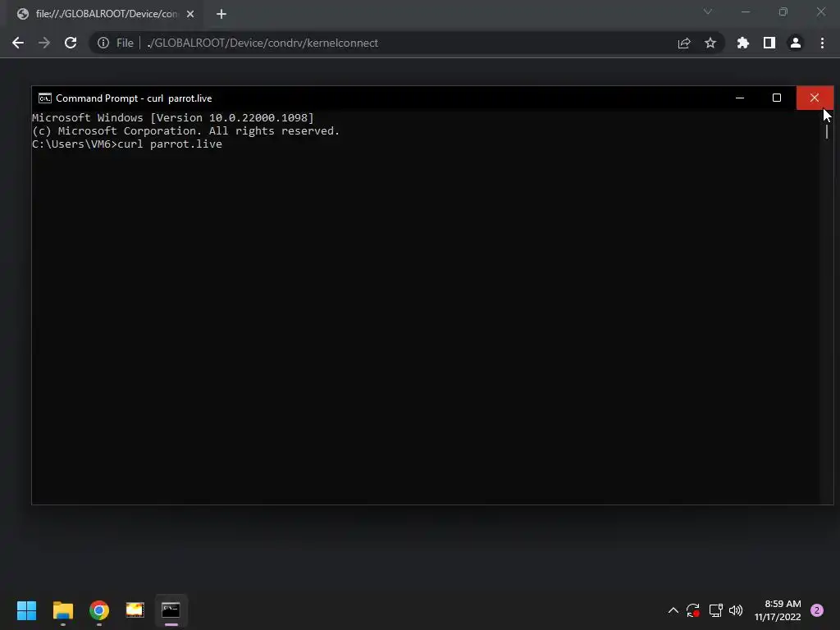
Task: Close the GLOBALROOT browser tab
Action: pyautogui.click(x=190, y=14)
